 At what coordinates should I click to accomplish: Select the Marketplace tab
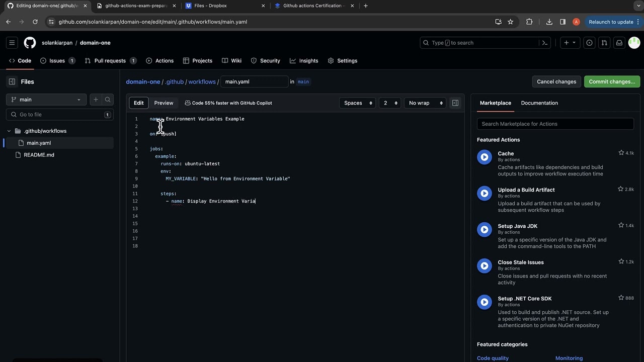[x=496, y=103]
